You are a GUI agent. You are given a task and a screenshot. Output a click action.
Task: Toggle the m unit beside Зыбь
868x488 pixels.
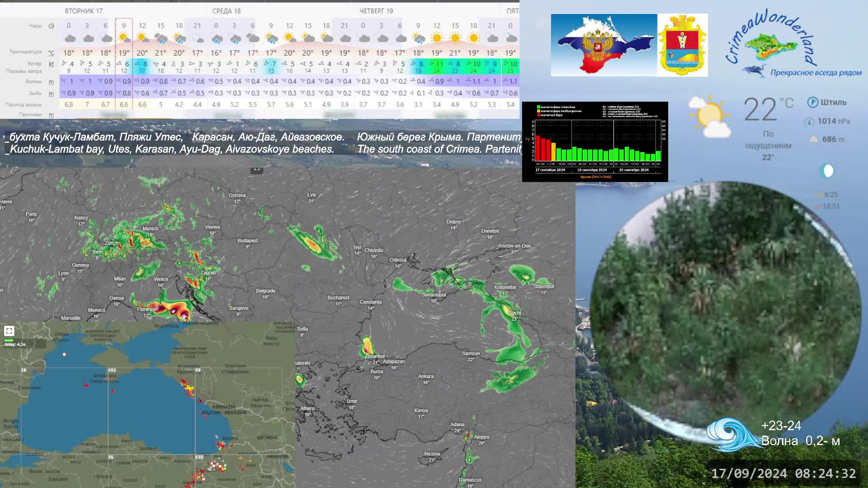tap(52, 94)
